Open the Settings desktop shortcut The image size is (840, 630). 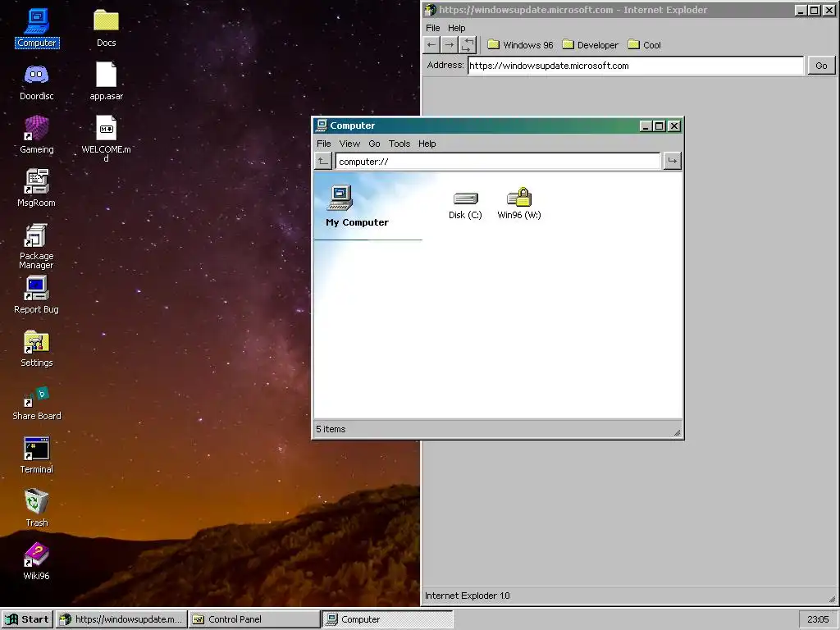[x=36, y=348]
